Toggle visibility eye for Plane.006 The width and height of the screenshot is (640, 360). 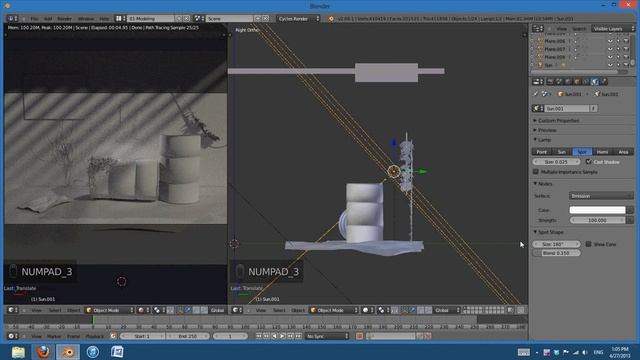coord(610,41)
